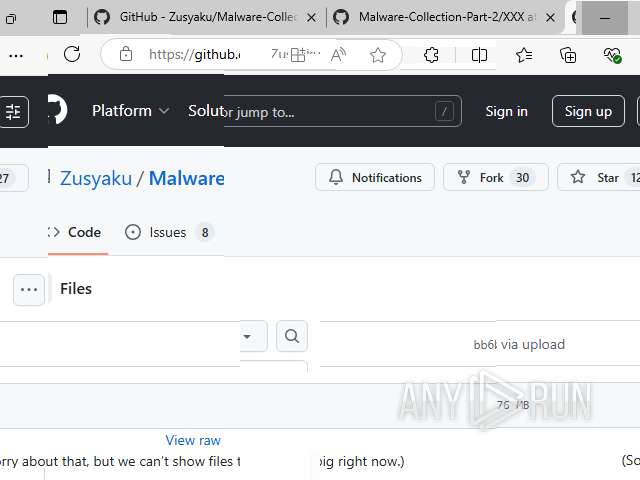Screen dimensions: 640x480
Task: Toggle Split screen view icon
Action: coord(479,55)
